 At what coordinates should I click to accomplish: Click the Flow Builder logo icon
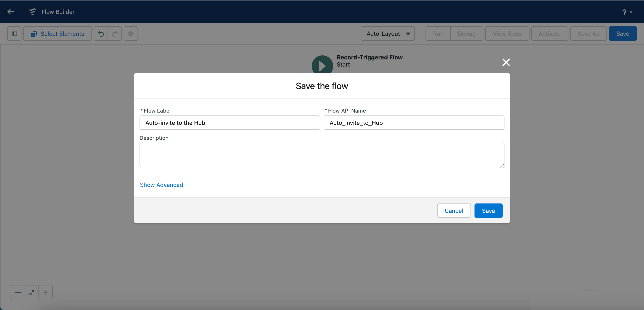32,12
